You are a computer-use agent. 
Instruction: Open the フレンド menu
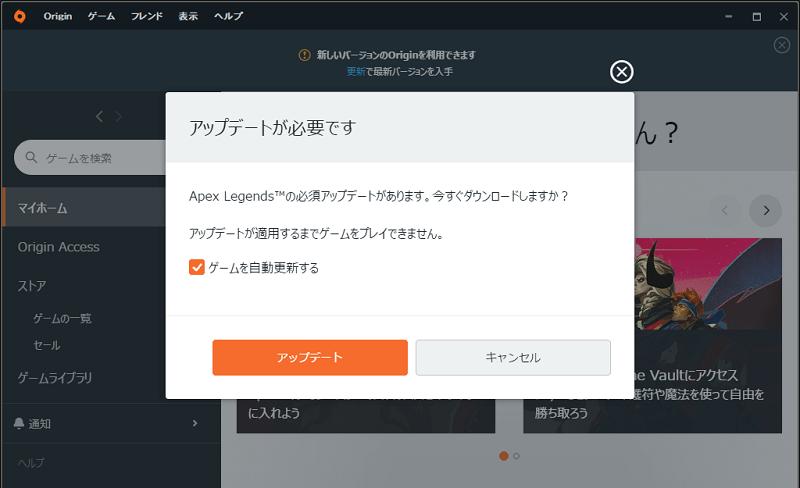point(146,16)
